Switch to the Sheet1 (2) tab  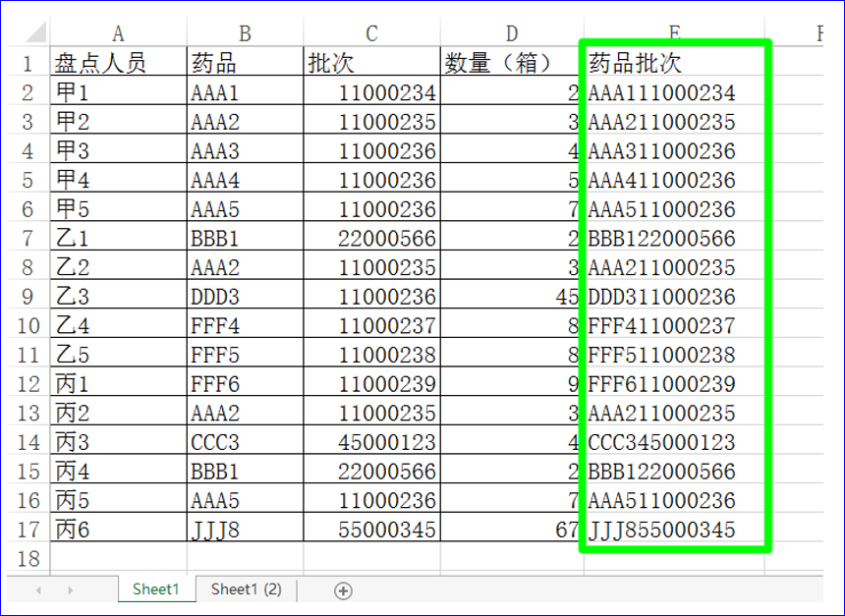(x=247, y=589)
